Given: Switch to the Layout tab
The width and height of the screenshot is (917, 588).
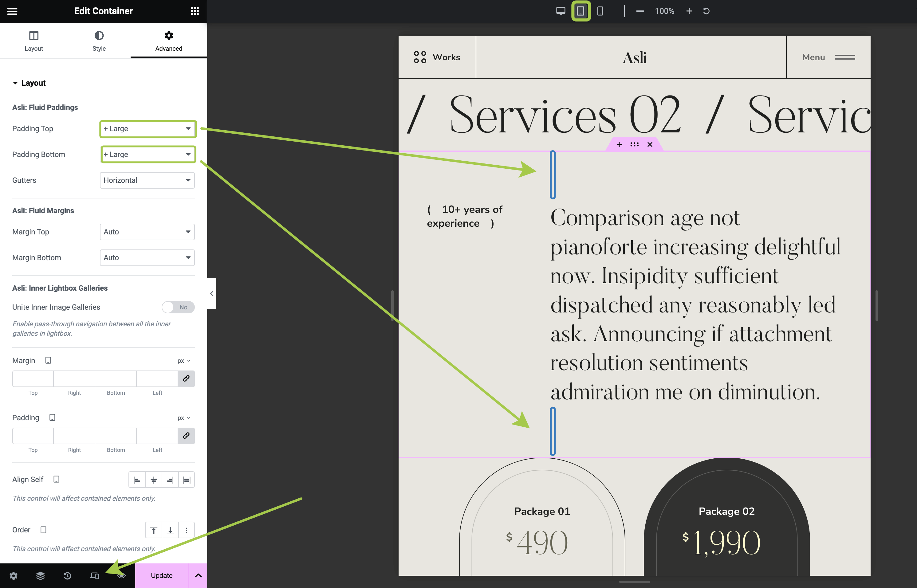Looking at the screenshot, I should click(33, 41).
